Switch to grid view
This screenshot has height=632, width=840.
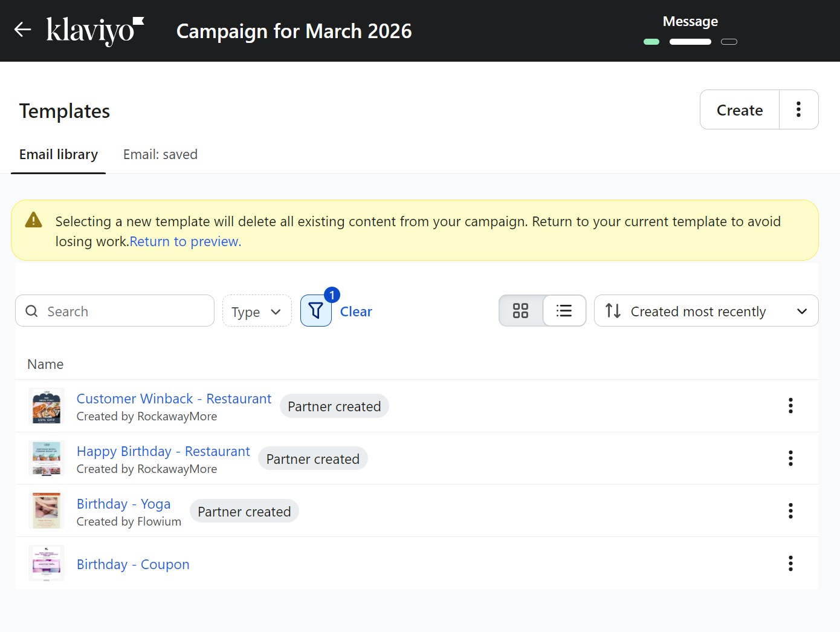tap(520, 311)
